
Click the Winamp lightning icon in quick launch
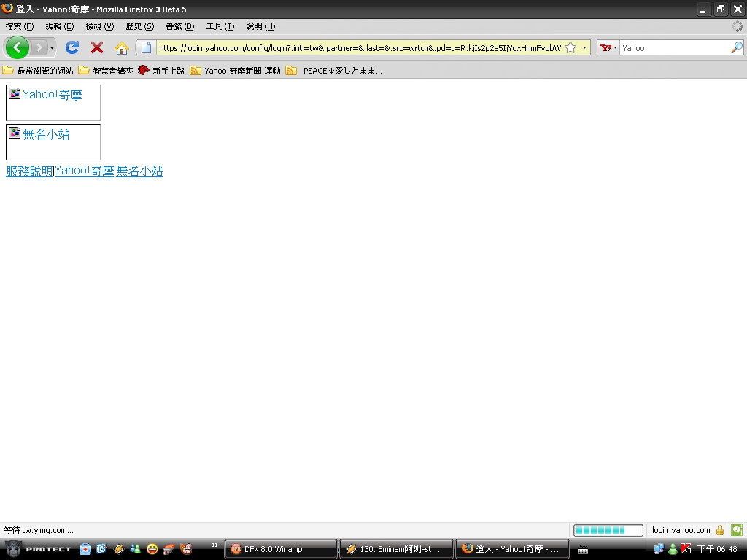click(119, 549)
